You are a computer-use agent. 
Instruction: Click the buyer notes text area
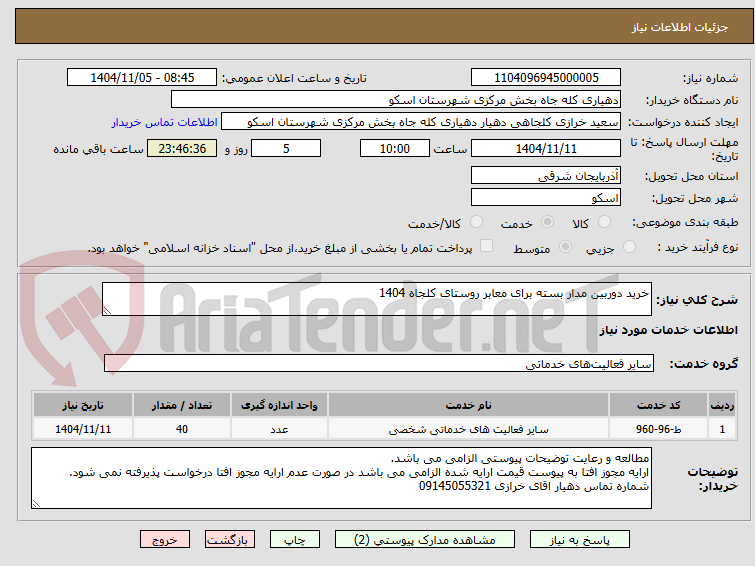click(341, 478)
